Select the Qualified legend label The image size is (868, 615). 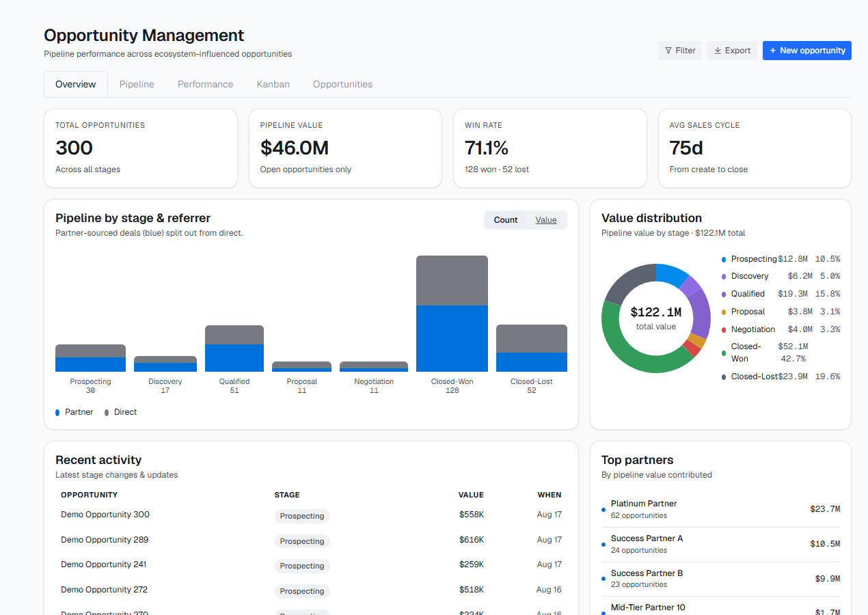[x=748, y=294]
